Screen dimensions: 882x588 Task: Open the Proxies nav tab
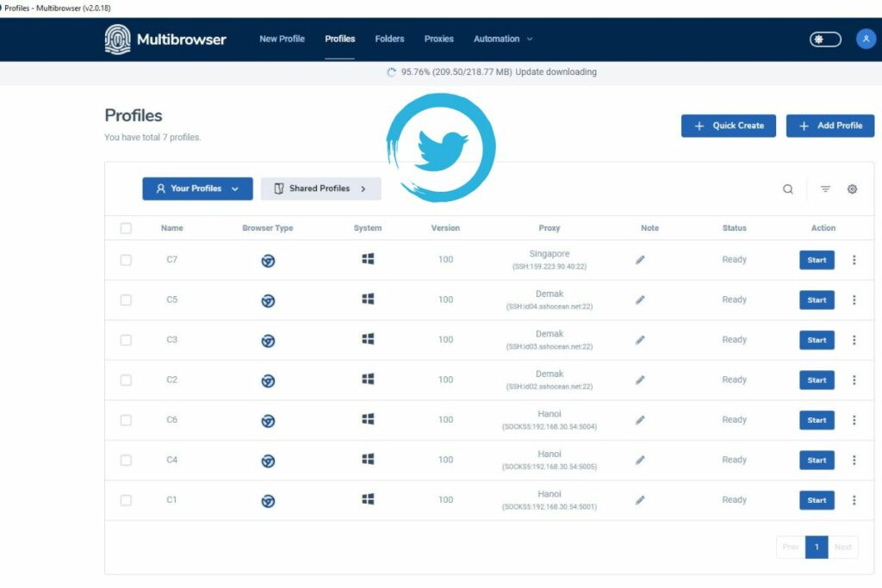click(x=438, y=39)
